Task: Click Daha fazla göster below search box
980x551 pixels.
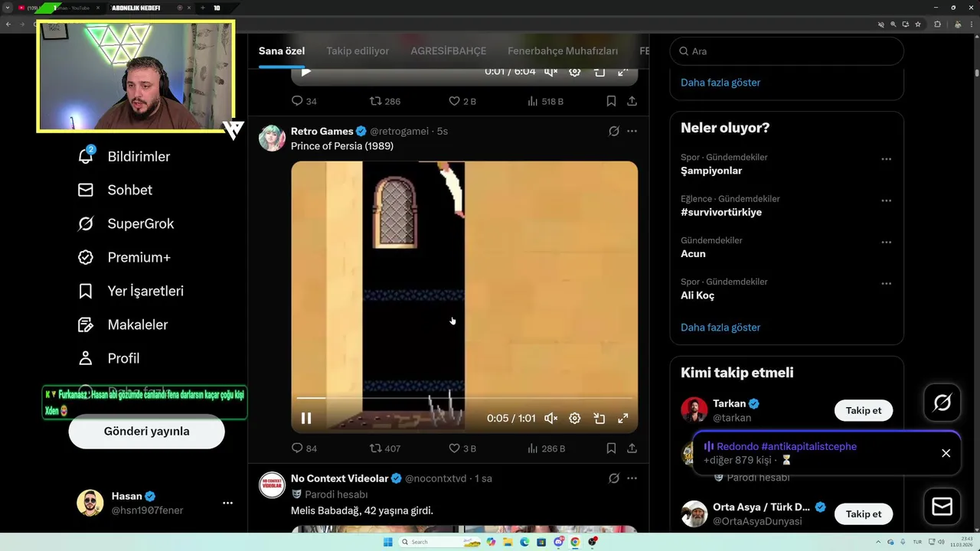Action: pyautogui.click(x=720, y=83)
